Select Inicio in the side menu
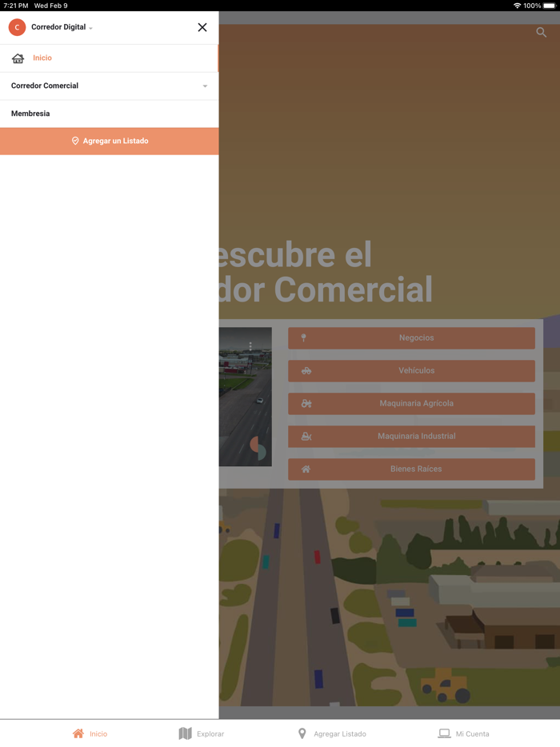The image size is (560, 747). click(x=109, y=58)
